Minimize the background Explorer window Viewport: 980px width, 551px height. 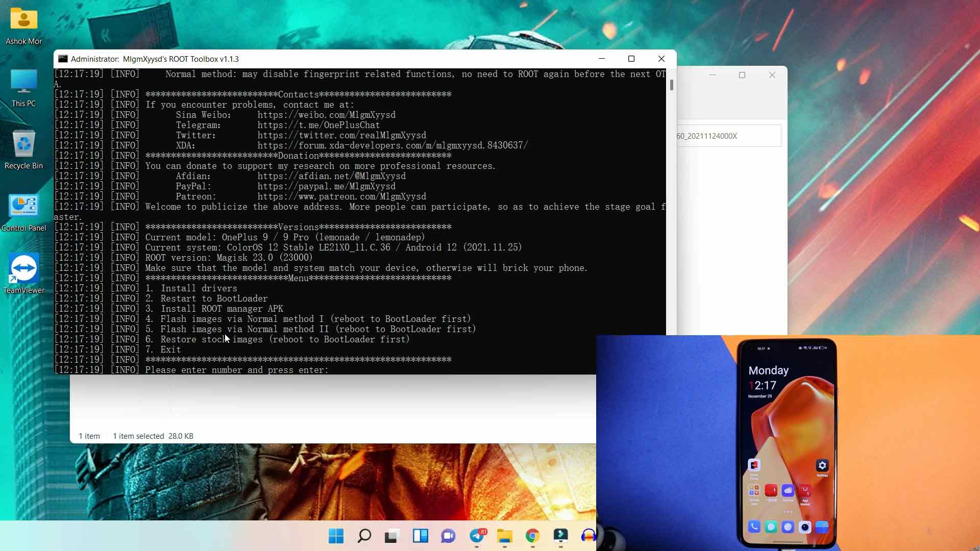(713, 75)
